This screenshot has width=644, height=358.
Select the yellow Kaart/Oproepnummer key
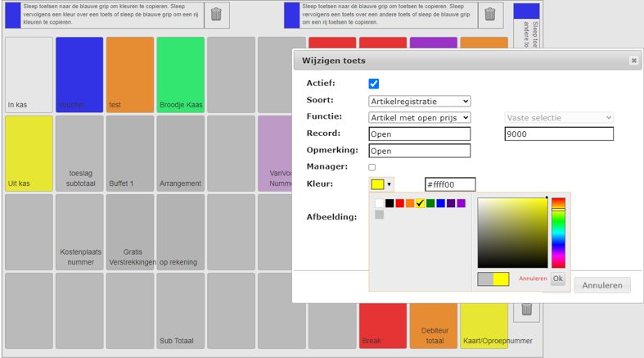(x=484, y=326)
